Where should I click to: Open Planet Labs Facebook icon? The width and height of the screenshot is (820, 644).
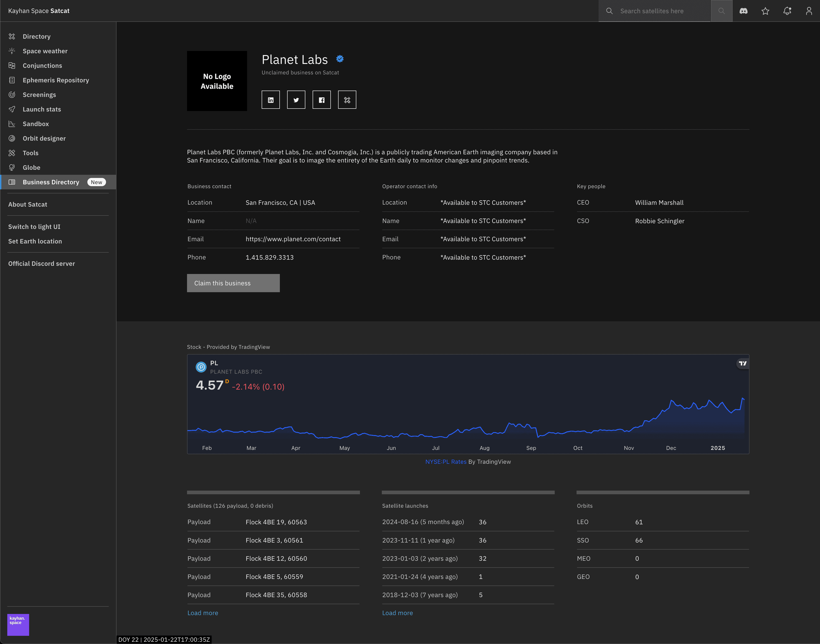pos(321,100)
